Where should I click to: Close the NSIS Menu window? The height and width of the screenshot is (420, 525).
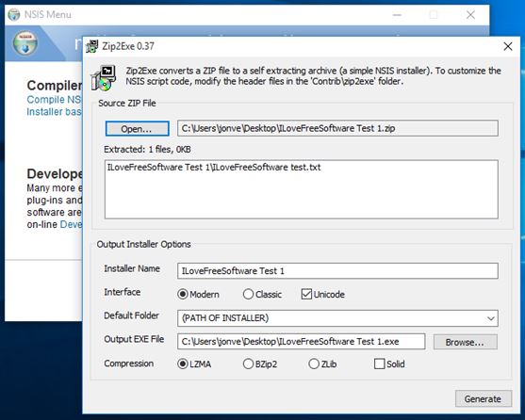470,15
